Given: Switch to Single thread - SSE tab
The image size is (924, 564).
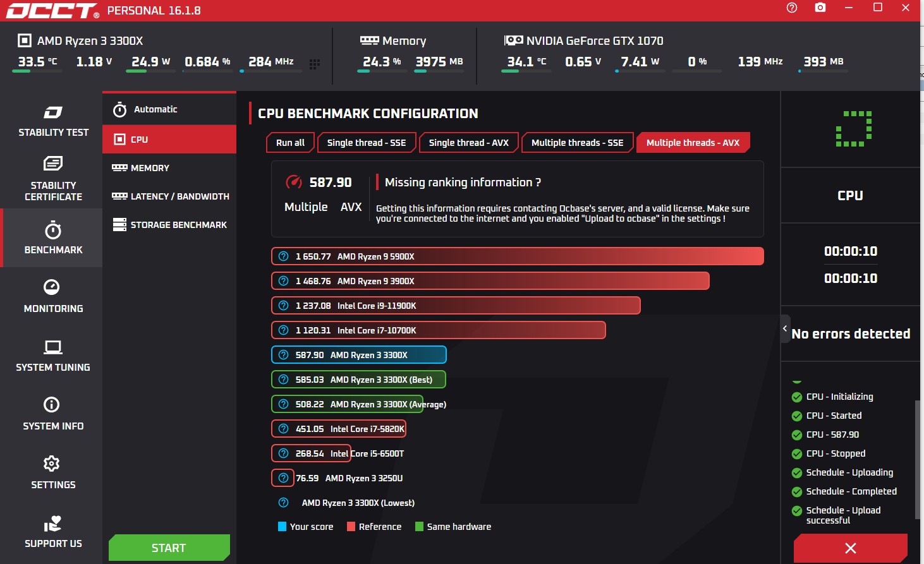Looking at the screenshot, I should coord(367,143).
